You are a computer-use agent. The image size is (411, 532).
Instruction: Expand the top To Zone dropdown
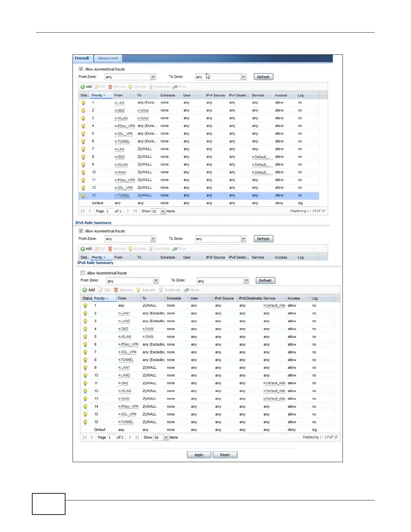pos(243,77)
